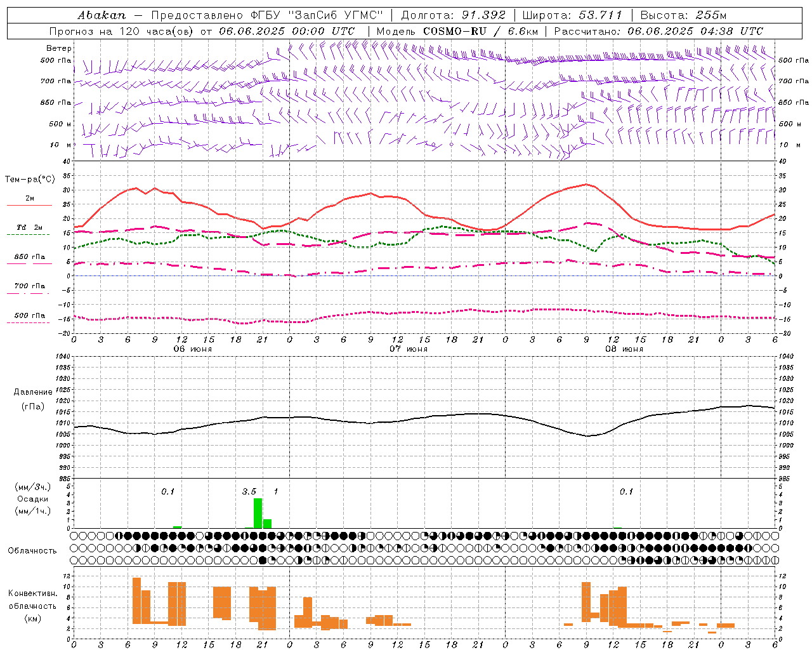812x650 pixels.
Task: Select the "Долгота: 91.392" header field
Action: point(454,15)
